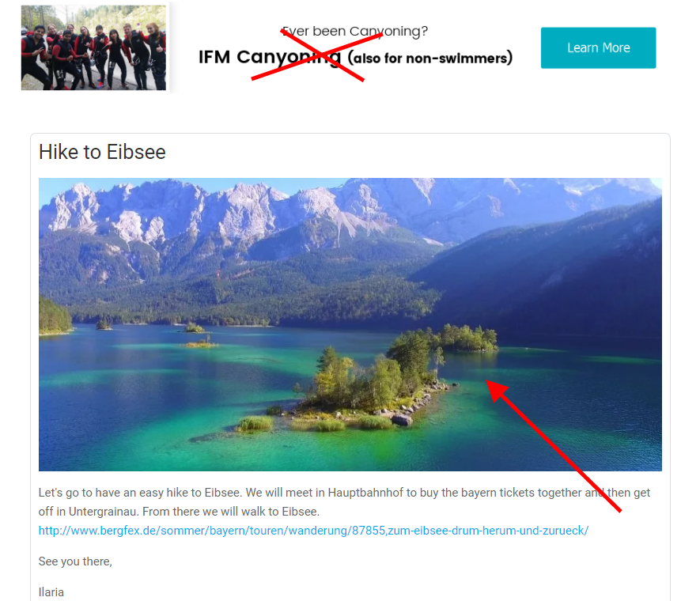Click the Learn More button
The width and height of the screenshot is (700, 601).
[x=598, y=47]
